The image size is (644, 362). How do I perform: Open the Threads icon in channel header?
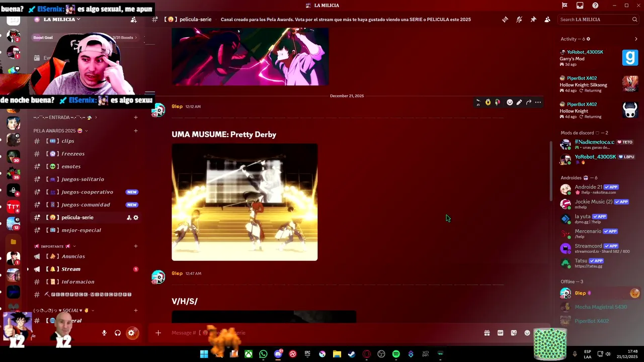pyautogui.click(x=505, y=20)
